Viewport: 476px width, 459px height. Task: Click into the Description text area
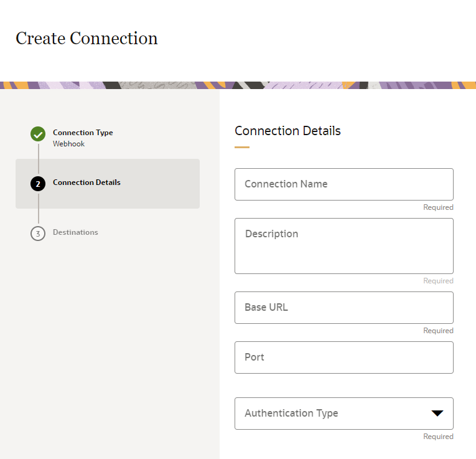343,246
